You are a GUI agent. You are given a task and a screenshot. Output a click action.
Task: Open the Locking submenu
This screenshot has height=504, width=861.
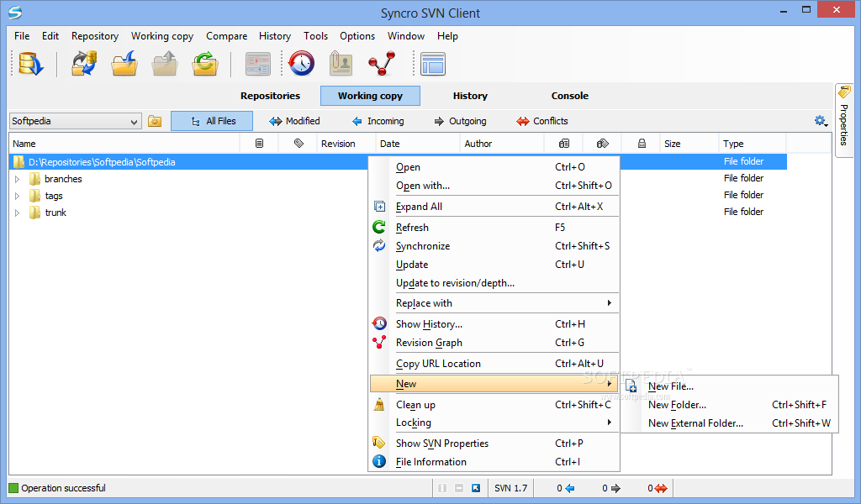point(494,423)
